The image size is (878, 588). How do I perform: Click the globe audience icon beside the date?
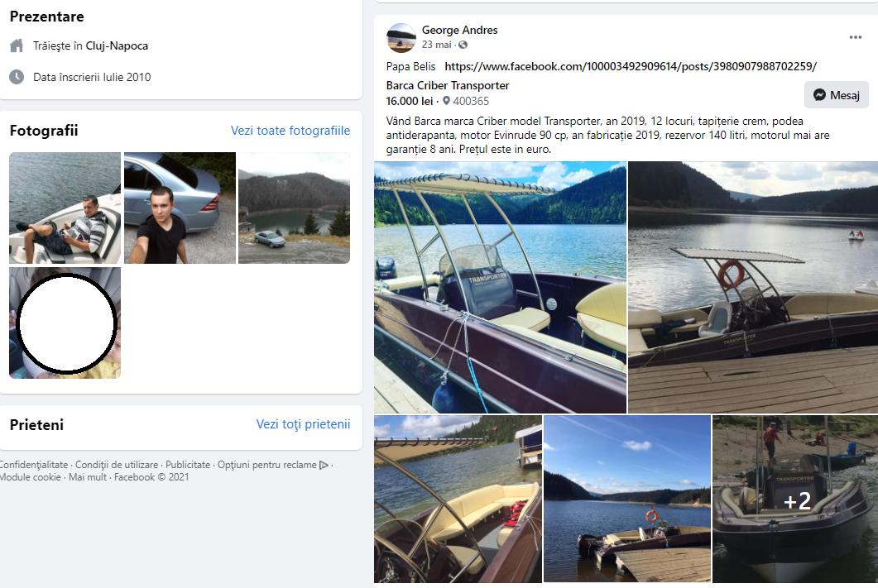463,45
